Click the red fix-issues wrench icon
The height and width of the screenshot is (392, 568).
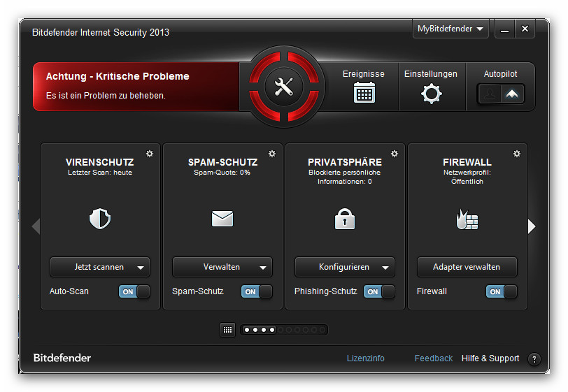tap(284, 87)
